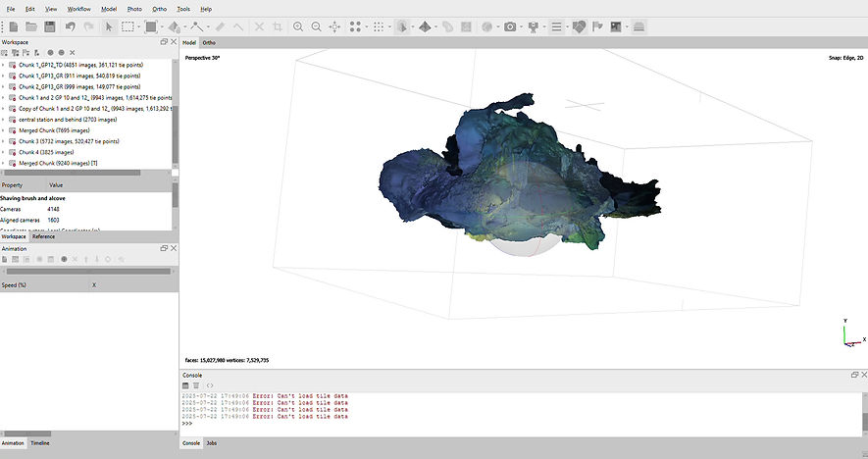Zoom in on the model view
This screenshot has width=868, height=459.
298,26
